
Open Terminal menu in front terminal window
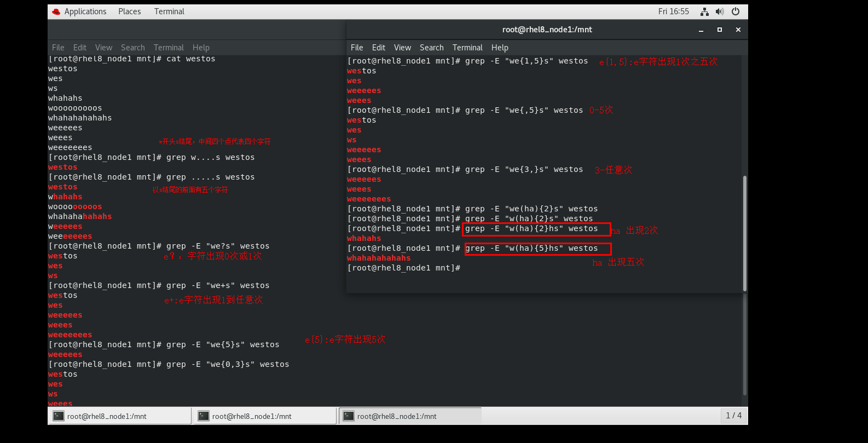(467, 48)
